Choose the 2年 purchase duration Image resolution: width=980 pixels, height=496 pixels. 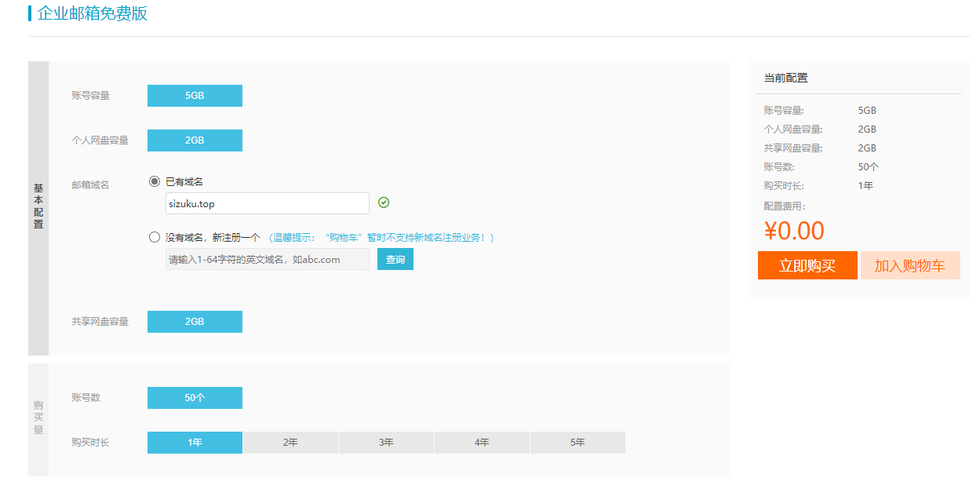290,443
